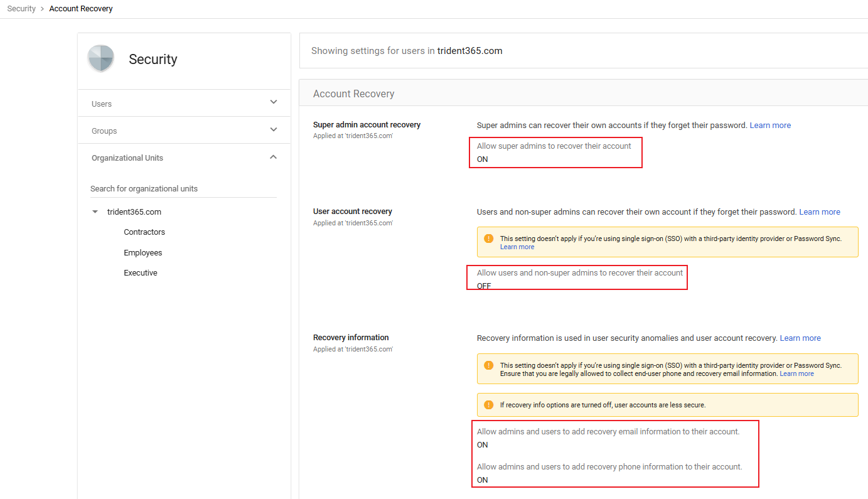Click the Security shield icon
This screenshot has width=868, height=499.
[x=100, y=59]
